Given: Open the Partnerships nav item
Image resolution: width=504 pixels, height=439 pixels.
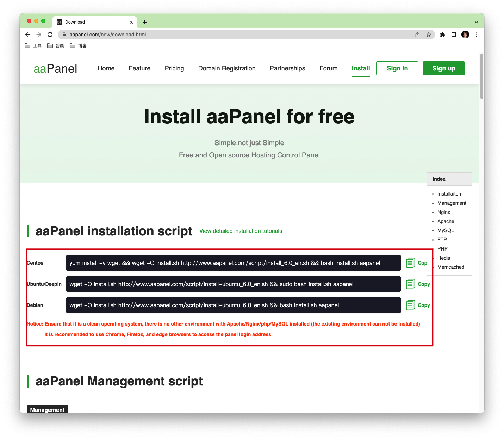Looking at the screenshot, I should tap(287, 68).
